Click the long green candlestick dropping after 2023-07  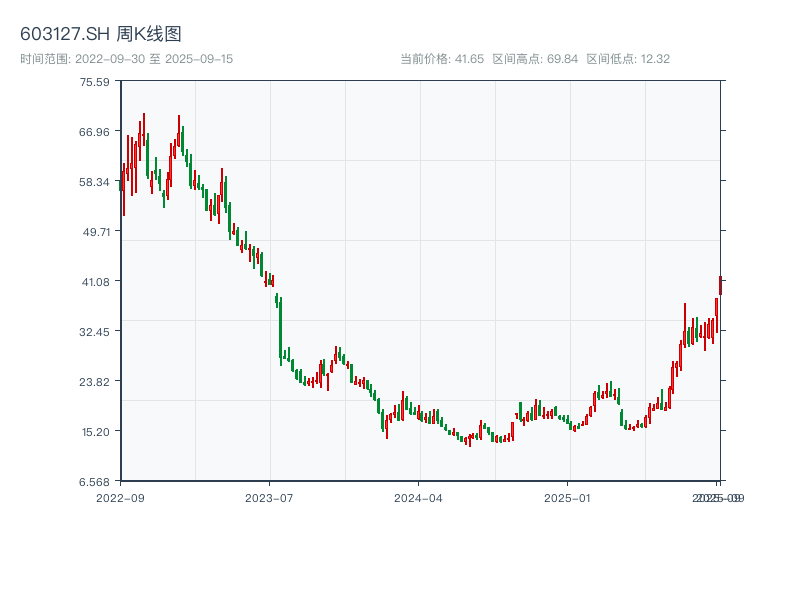point(281,331)
